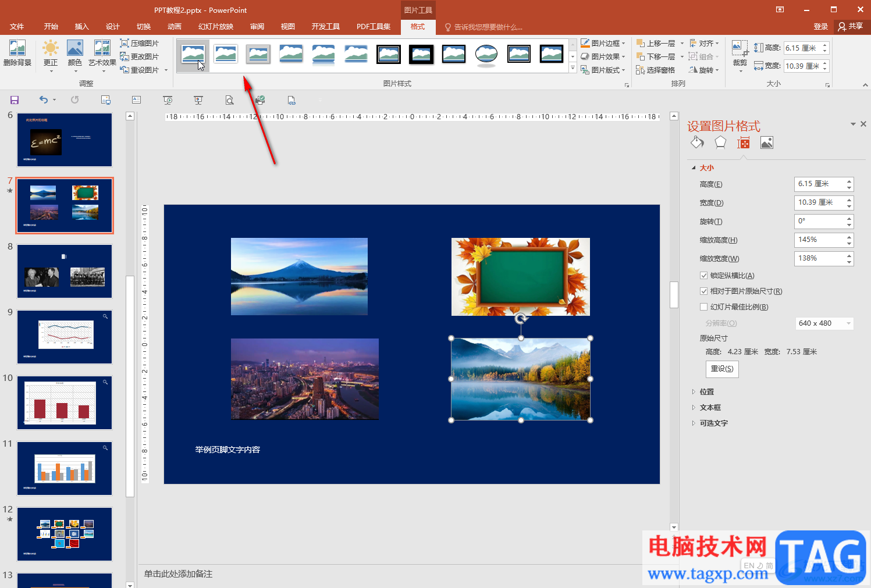The image size is (871, 588).
Task: Open the 图片效果 (Picture Effects) dropdown
Action: pos(603,56)
